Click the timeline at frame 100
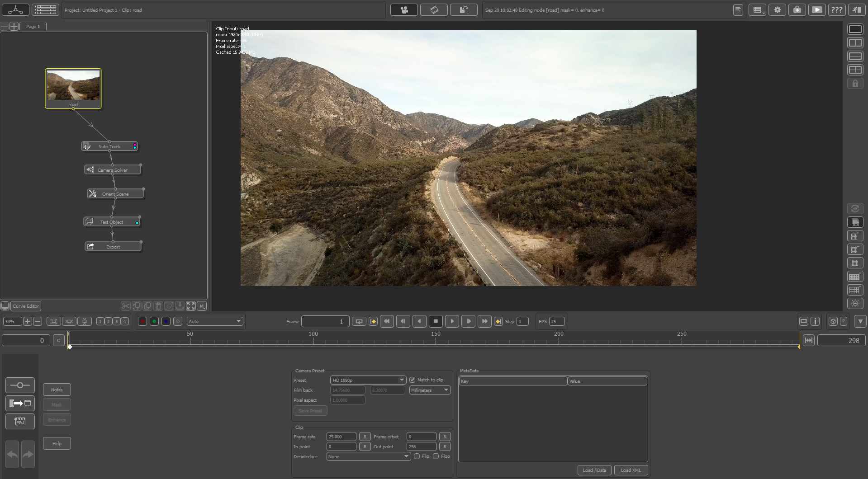This screenshot has width=868, height=479. point(313,341)
